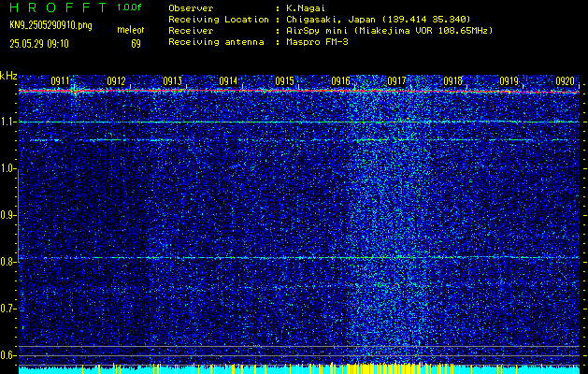
Task: Click the Receiving antenna field label
Action: (216, 42)
